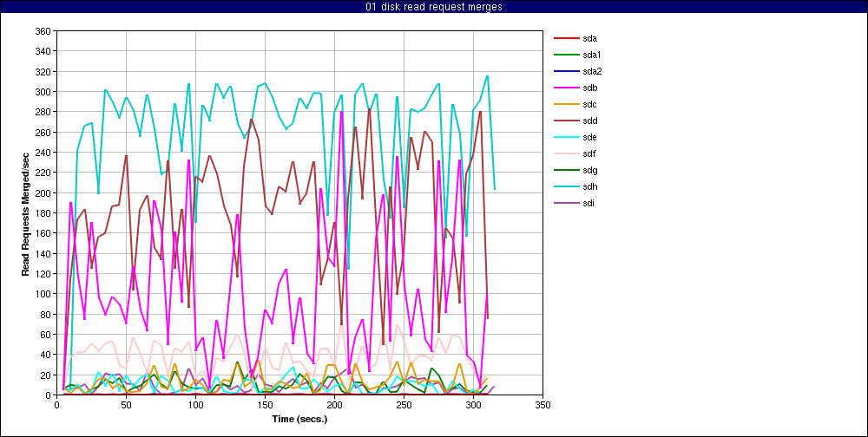The height and width of the screenshot is (437, 868).
Task: Select the sda1 legend label
Action: [592, 55]
